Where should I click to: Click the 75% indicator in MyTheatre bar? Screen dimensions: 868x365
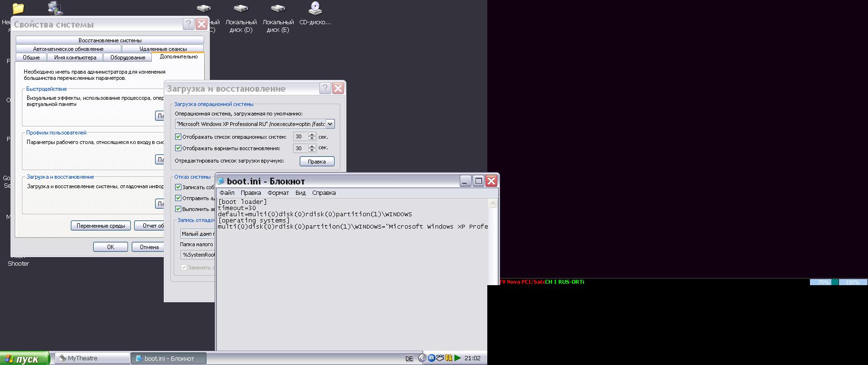(824, 282)
